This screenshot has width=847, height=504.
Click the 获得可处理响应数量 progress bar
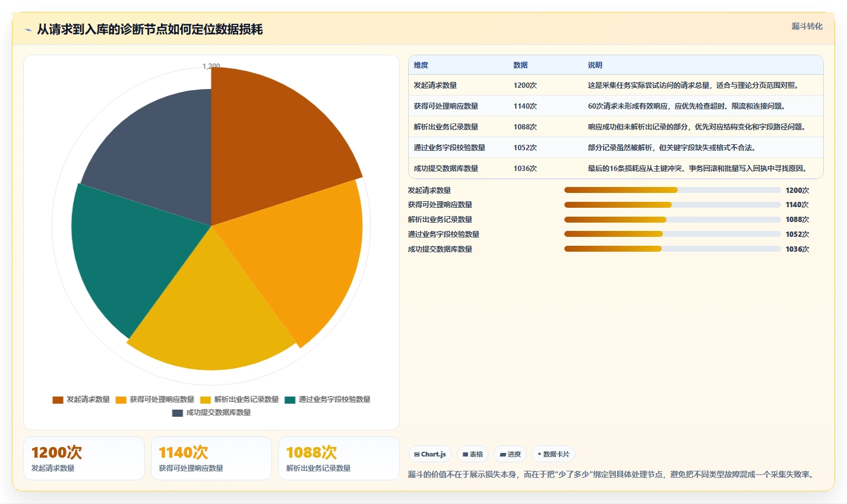coord(672,205)
